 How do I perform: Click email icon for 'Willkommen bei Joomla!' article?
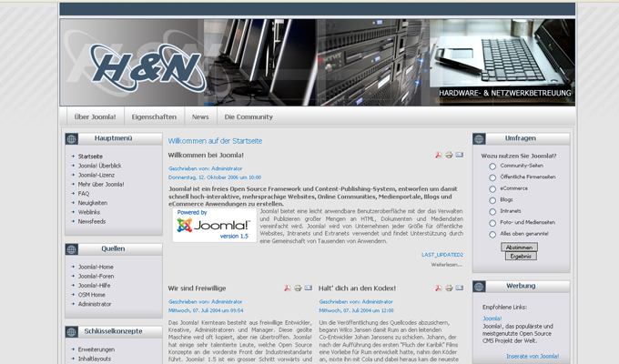pos(460,156)
